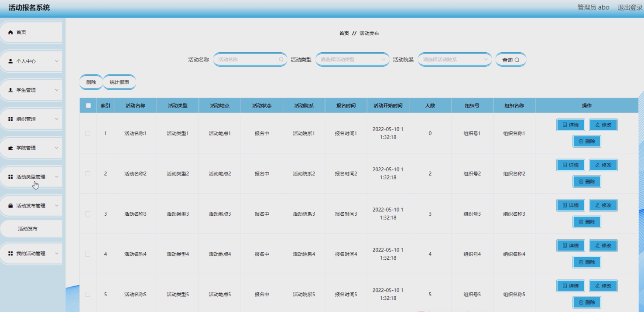The width and height of the screenshot is (644, 312).
Task: Click the home icon beside 首页 in sidebar
Action: pyautogui.click(x=11, y=33)
